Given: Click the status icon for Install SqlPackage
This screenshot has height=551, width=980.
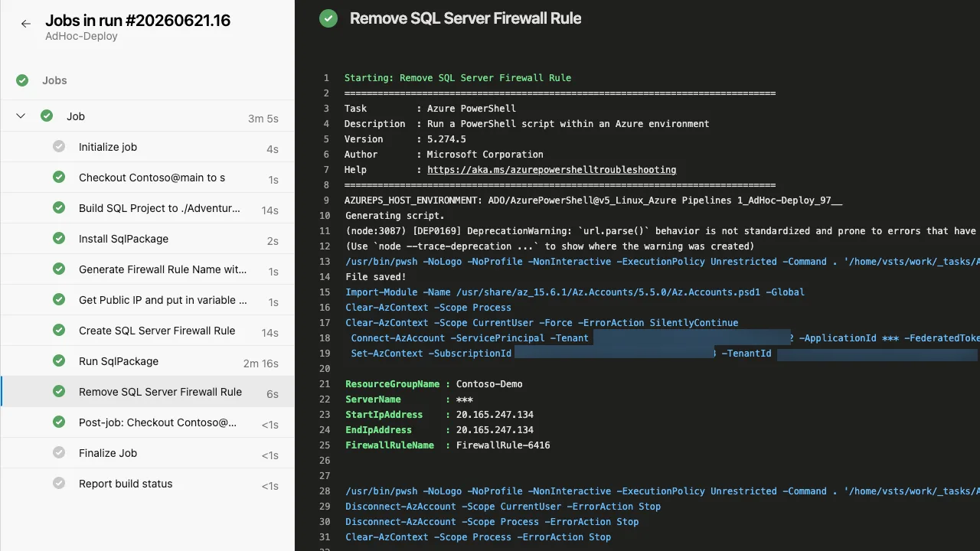Looking at the screenshot, I should (59, 239).
